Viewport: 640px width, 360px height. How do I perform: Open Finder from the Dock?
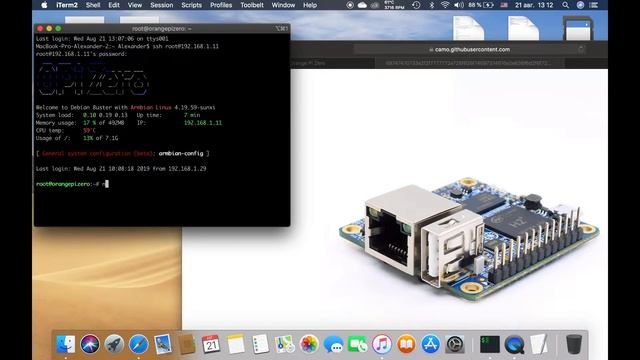pyautogui.click(x=66, y=344)
